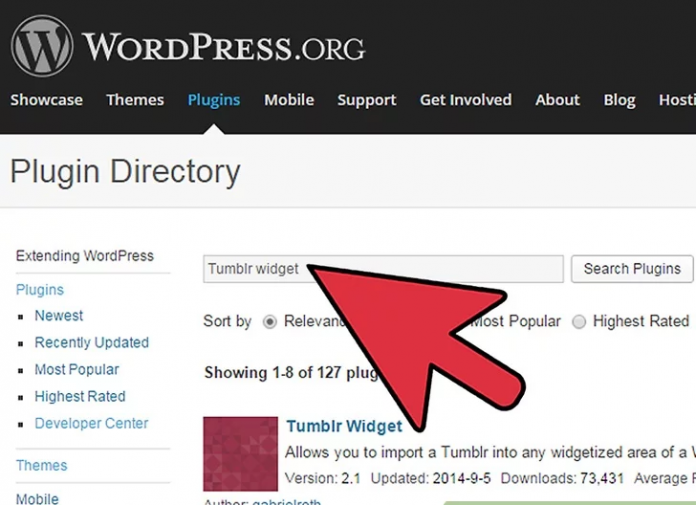Select the Highest Rated radio button

pos(579,322)
